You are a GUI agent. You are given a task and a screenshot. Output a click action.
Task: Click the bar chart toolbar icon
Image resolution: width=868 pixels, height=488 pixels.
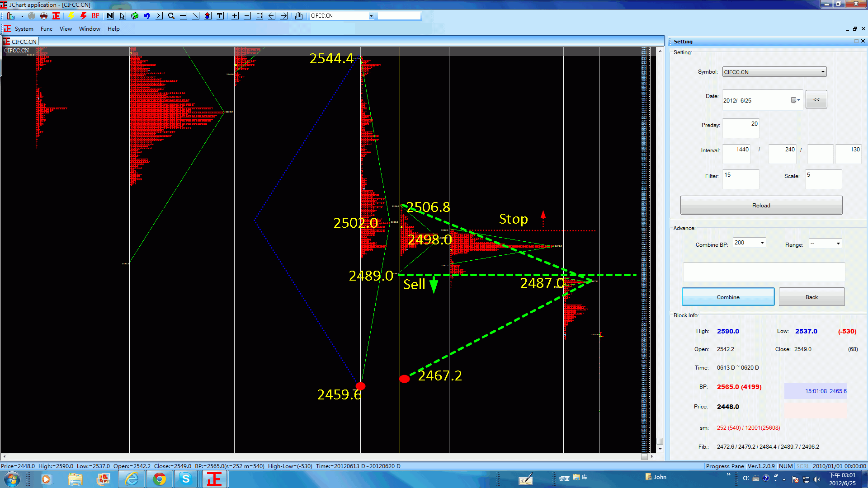coord(11,16)
